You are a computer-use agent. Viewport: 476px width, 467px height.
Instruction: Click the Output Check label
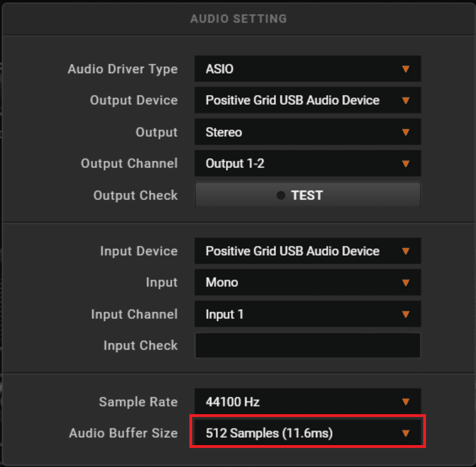(136, 195)
